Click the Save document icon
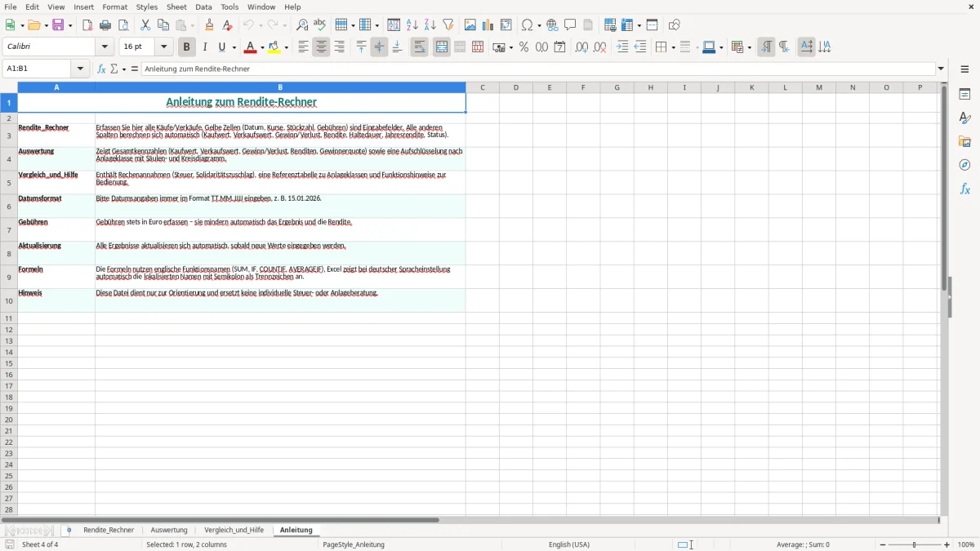980x551 pixels. tap(58, 25)
